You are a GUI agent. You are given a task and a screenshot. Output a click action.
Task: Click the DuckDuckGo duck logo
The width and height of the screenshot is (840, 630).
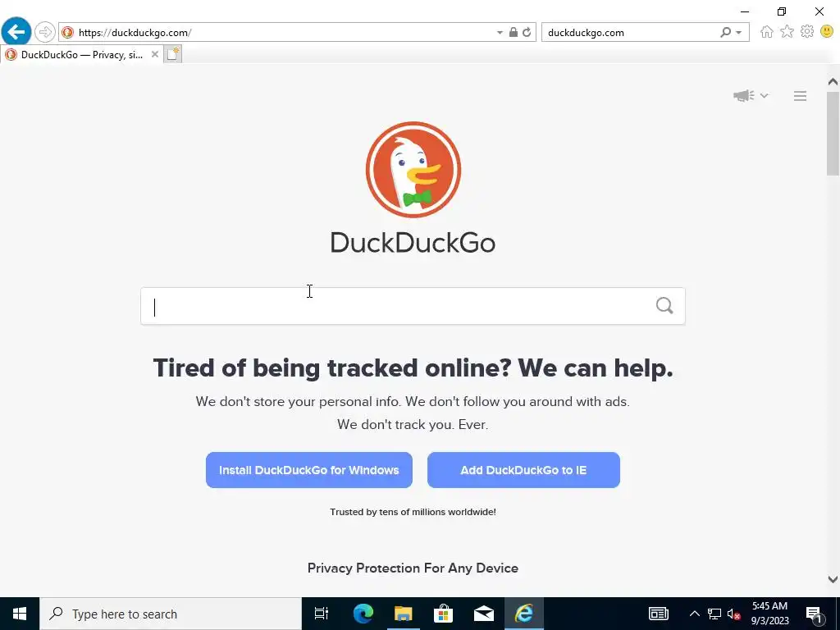[x=413, y=170]
